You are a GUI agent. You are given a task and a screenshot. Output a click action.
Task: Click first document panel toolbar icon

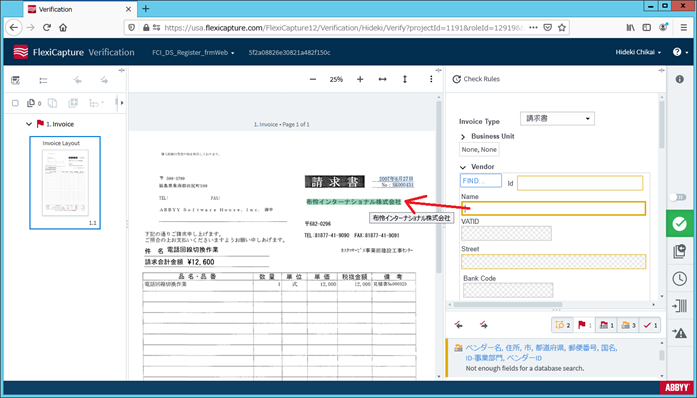[x=16, y=80]
